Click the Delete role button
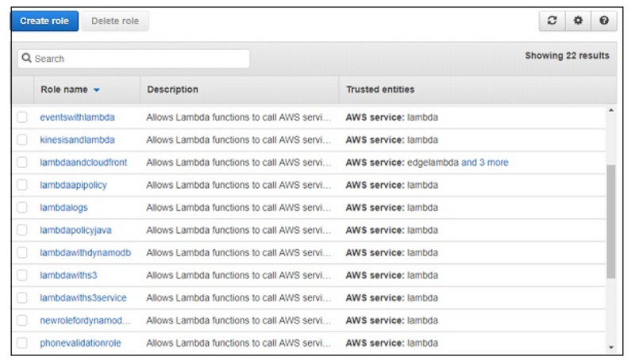 (x=115, y=21)
